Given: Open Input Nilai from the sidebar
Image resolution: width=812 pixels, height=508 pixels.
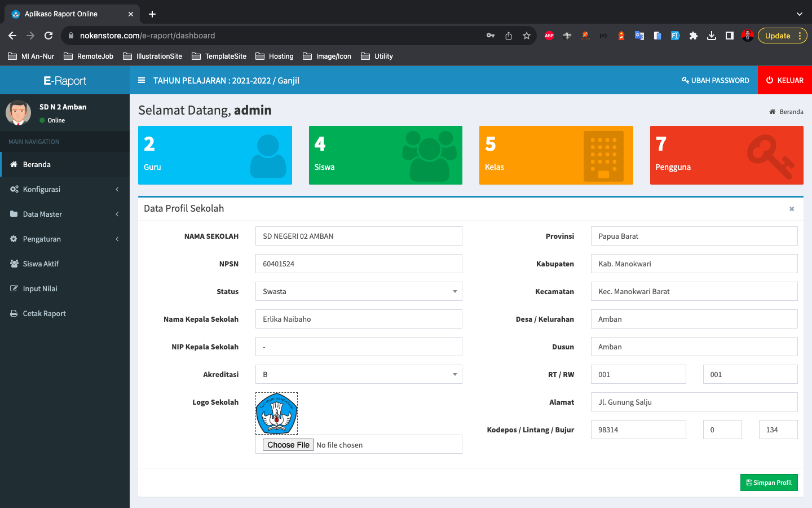Looking at the screenshot, I should click(40, 288).
